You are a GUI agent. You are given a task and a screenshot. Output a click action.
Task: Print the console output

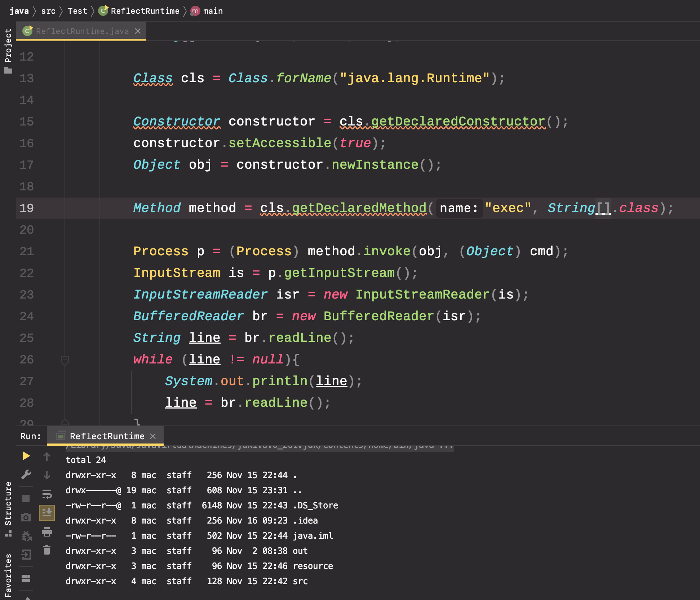coord(47,531)
